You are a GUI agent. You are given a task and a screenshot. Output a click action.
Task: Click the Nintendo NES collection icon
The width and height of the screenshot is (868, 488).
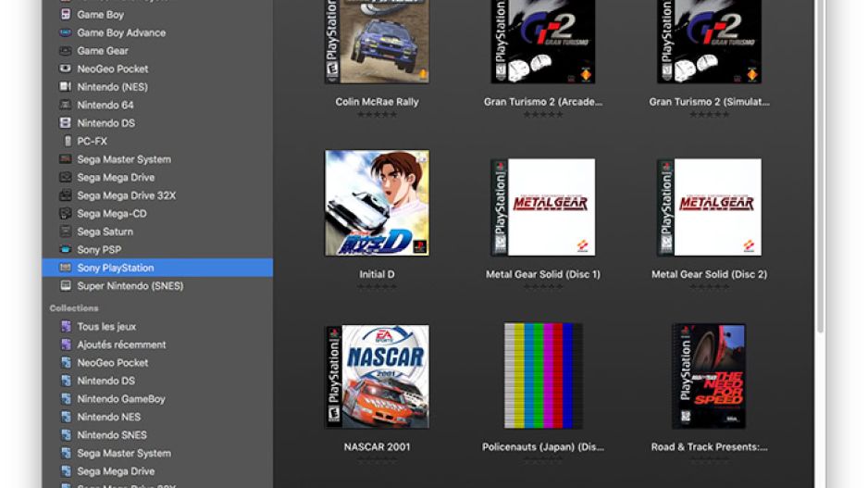point(66,417)
